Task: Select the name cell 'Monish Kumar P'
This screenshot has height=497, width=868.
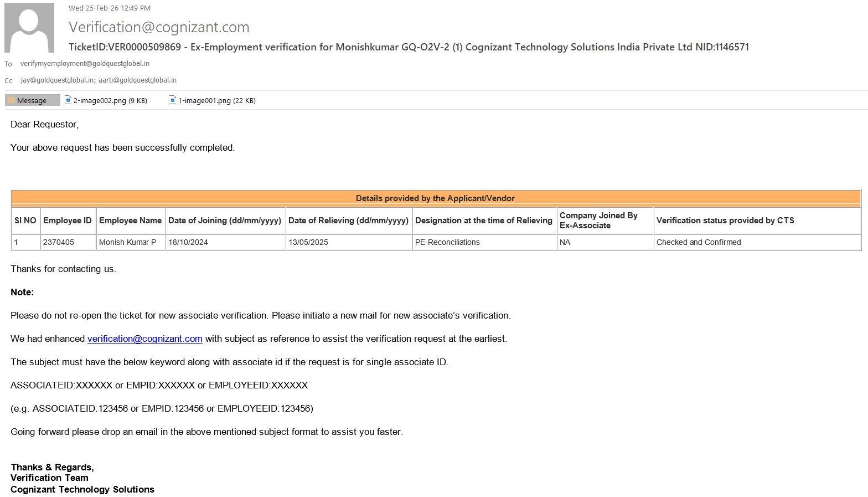Action: click(131, 242)
